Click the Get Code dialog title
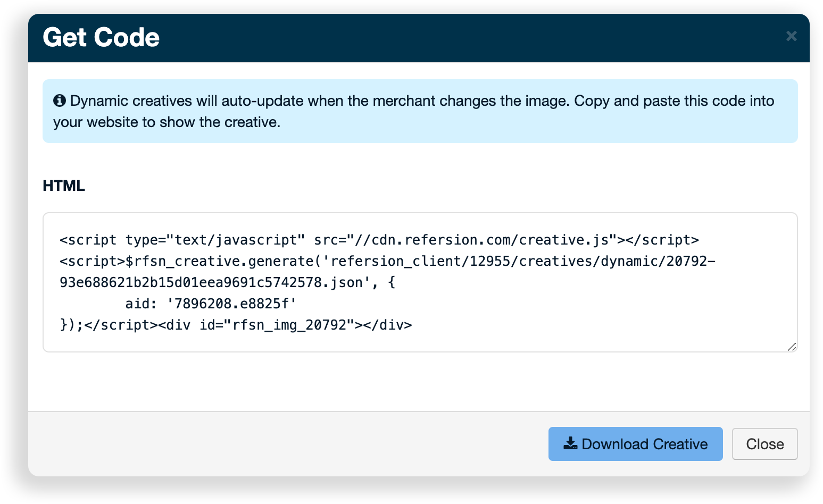The image size is (823, 504). pos(101,37)
